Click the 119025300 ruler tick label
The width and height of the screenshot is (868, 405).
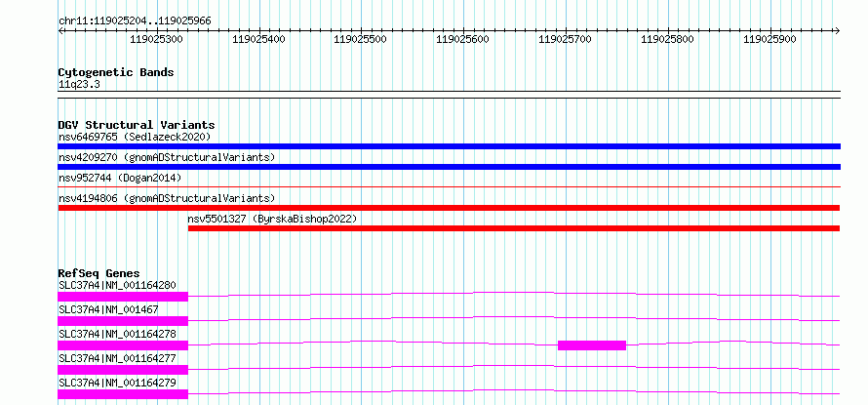(x=157, y=39)
